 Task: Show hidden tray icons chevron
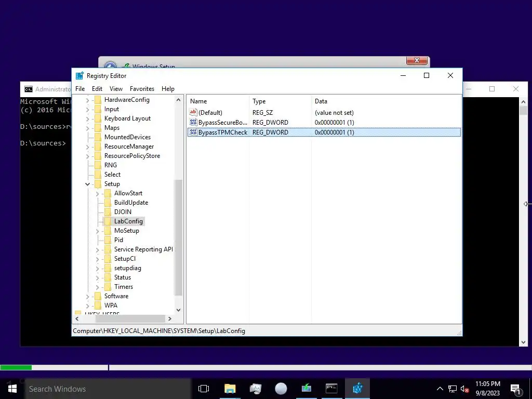(440, 389)
